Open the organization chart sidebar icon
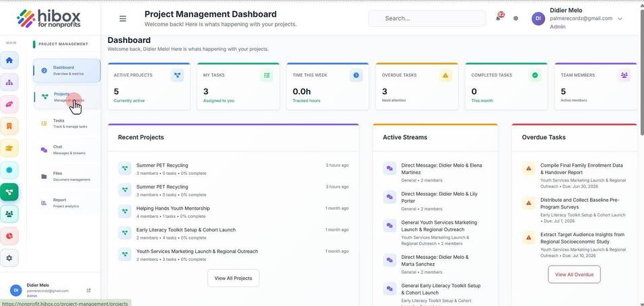 (9, 82)
